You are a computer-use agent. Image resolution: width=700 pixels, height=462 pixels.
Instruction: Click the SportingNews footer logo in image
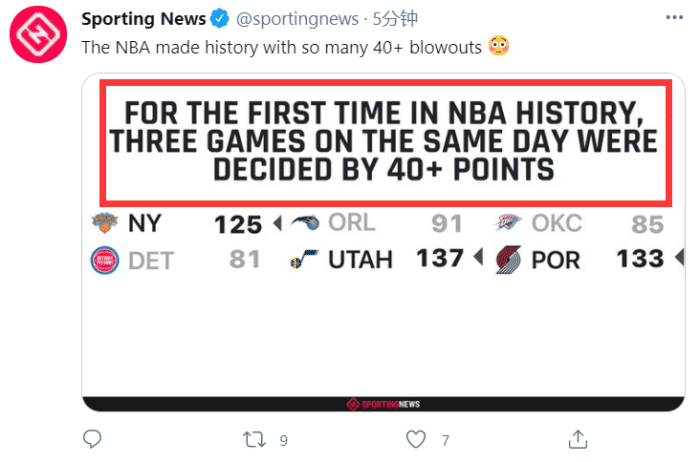tap(383, 404)
